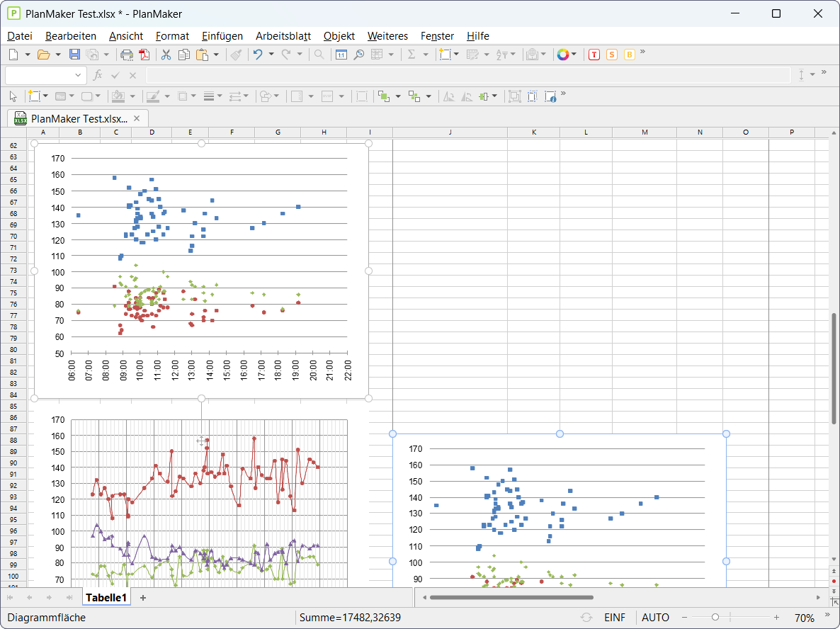Open the undo history dropdown arrow
The image size is (840, 629).
click(271, 55)
